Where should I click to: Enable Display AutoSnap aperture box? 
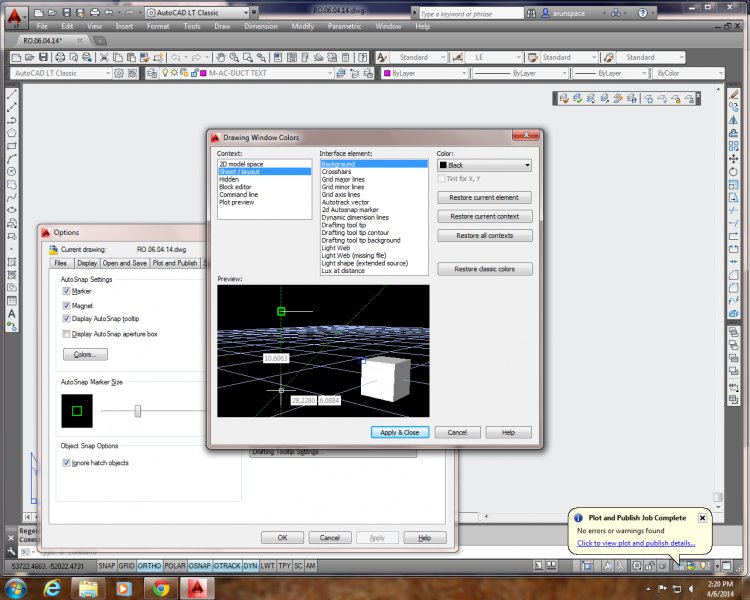pyautogui.click(x=67, y=333)
